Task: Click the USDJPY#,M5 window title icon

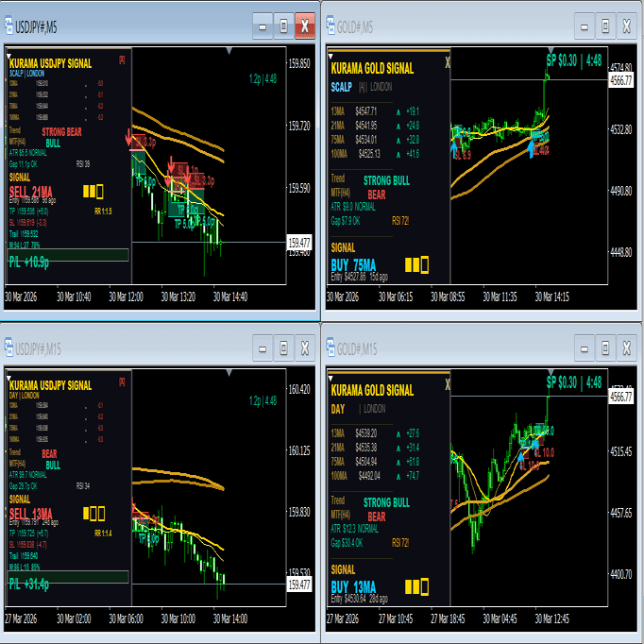Action: 8,25
